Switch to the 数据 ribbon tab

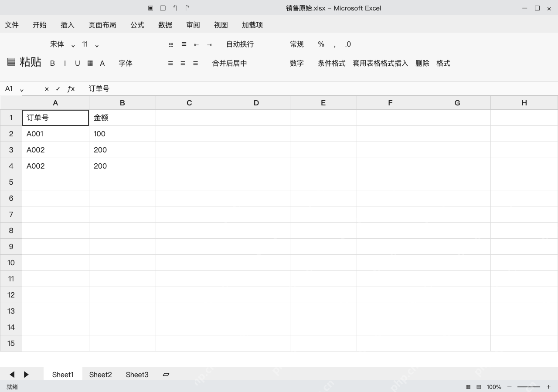coord(165,25)
